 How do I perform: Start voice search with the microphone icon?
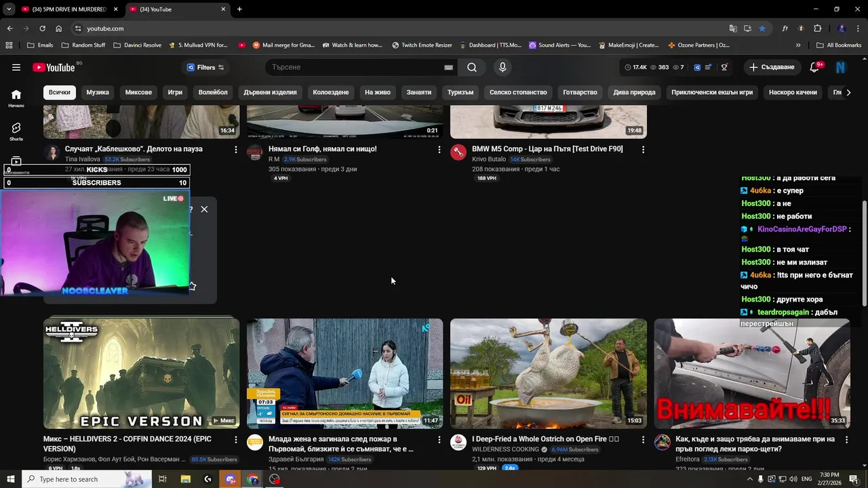point(502,67)
